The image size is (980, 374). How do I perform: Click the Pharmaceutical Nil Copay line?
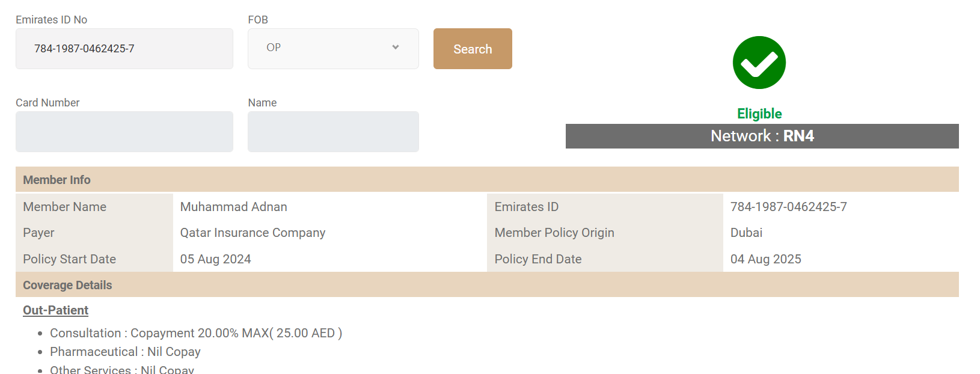[125, 352]
